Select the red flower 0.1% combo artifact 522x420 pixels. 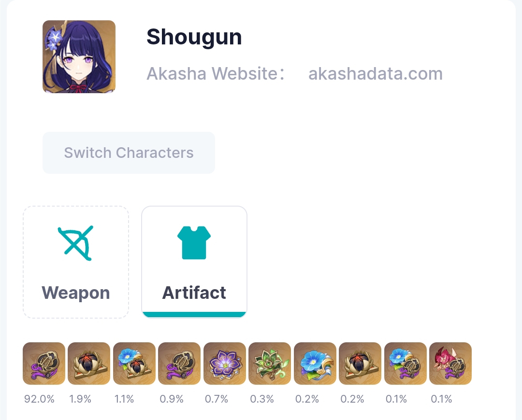[450, 364]
